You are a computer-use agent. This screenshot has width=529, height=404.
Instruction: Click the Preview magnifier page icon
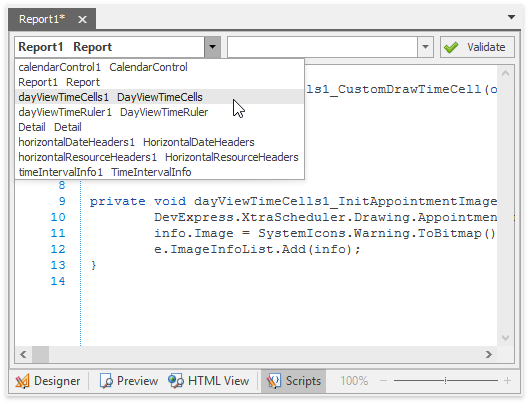click(106, 381)
